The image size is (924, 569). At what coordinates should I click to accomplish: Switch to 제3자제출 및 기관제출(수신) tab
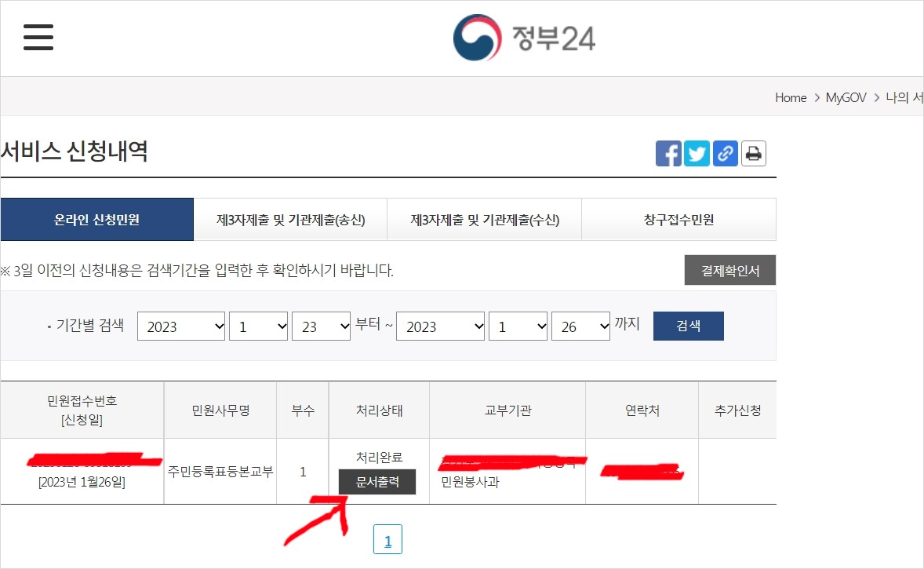click(484, 219)
